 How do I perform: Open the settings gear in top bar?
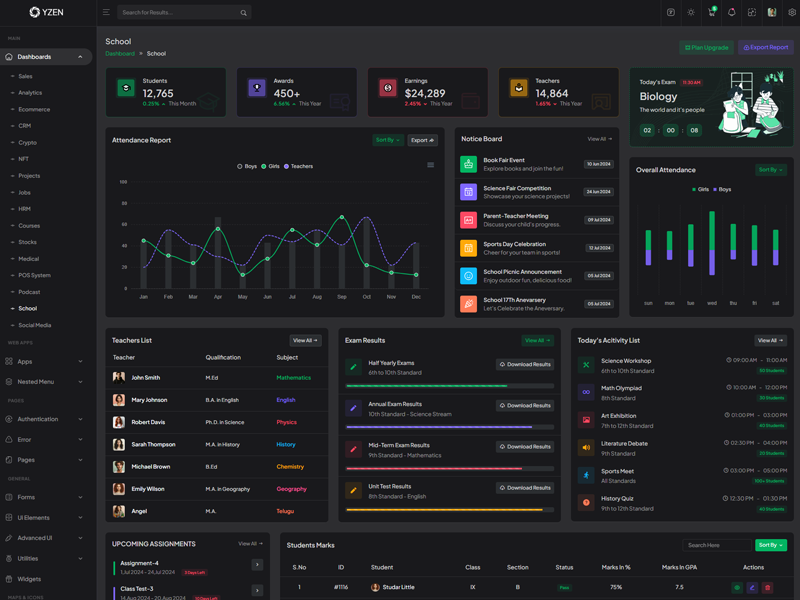792,13
